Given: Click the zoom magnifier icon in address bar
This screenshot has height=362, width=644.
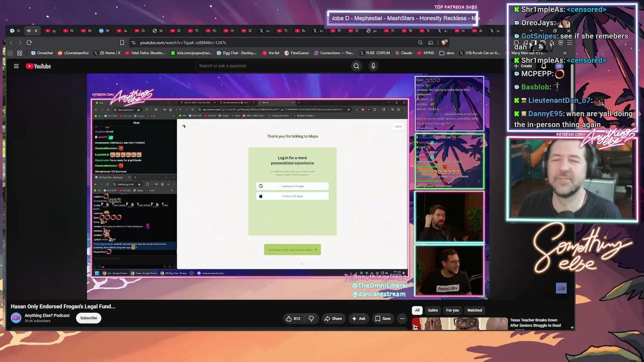Looking at the screenshot, I should [x=420, y=43].
